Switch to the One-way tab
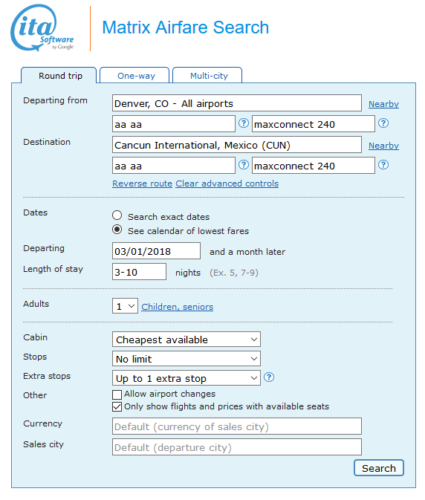The width and height of the screenshot is (425, 500). tap(135, 76)
